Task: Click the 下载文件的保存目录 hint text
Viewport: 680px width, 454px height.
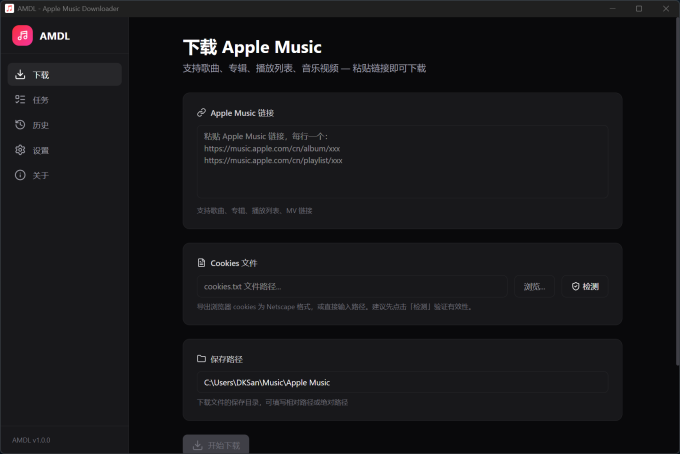Action: (272, 402)
